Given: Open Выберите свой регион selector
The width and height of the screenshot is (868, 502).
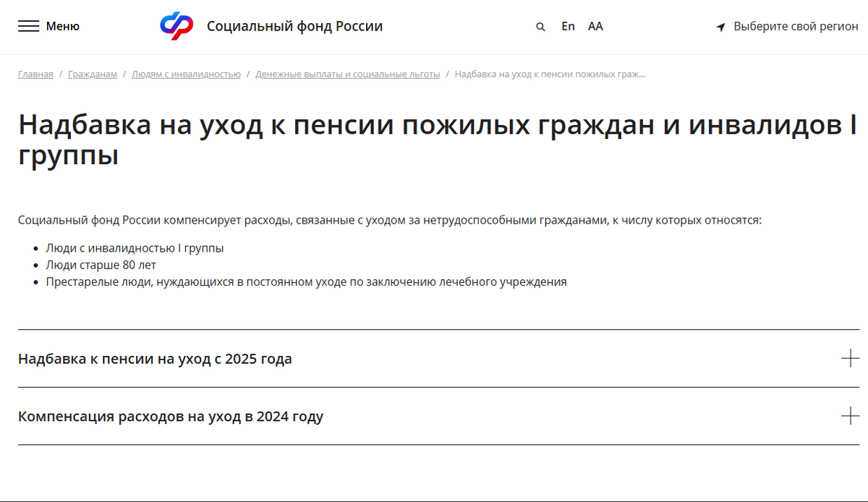Looking at the screenshot, I should pos(796,26).
